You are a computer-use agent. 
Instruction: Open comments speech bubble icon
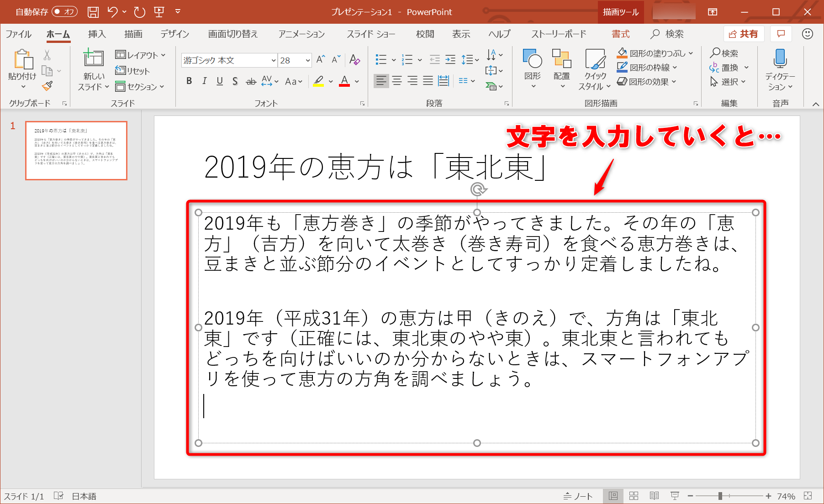click(781, 34)
